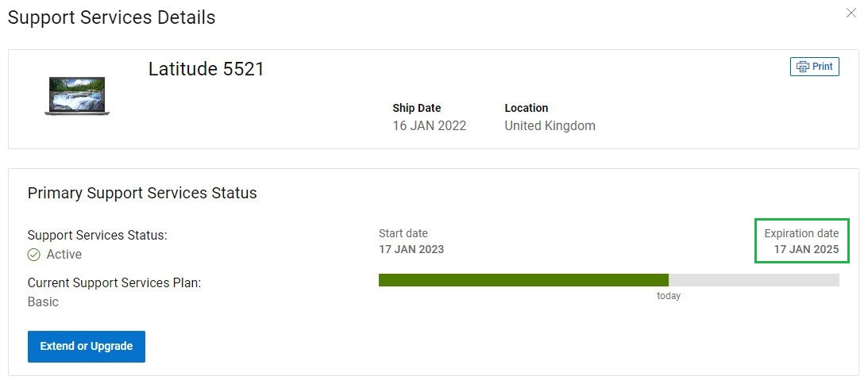Click the printer icon in Print button

[x=802, y=67]
